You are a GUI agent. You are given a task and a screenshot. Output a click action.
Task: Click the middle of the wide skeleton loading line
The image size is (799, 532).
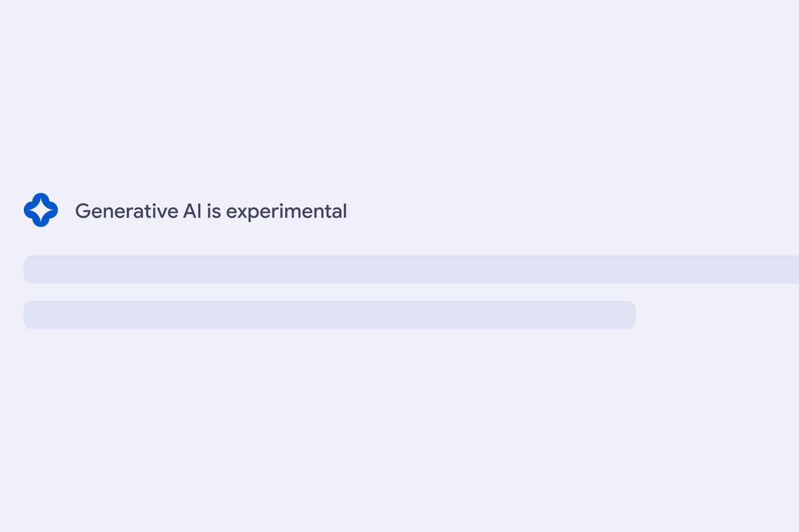[x=411, y=269]
